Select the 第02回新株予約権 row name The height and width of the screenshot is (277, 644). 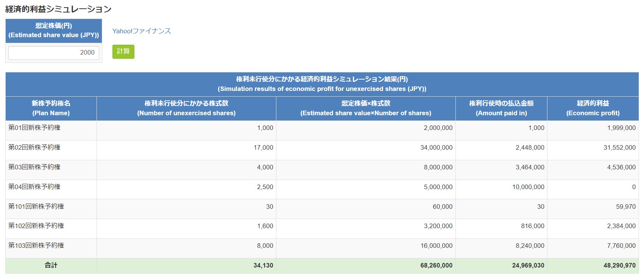[x=34, y=147]
